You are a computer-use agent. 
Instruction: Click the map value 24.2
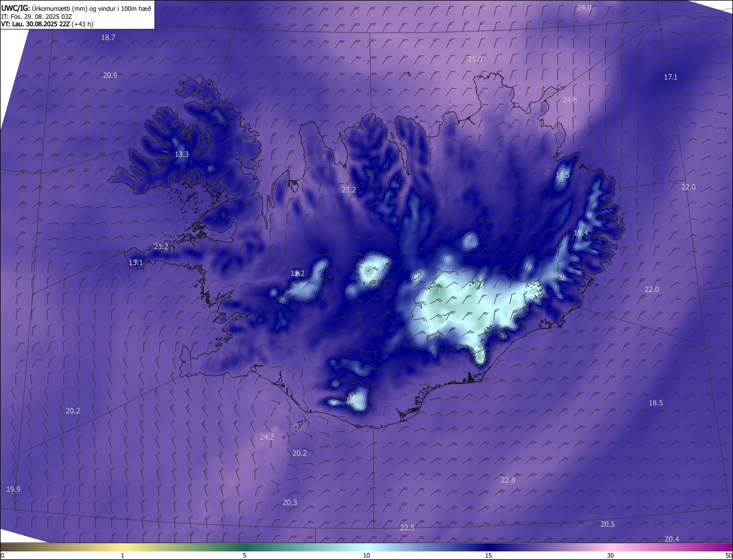tap(267, 436)
